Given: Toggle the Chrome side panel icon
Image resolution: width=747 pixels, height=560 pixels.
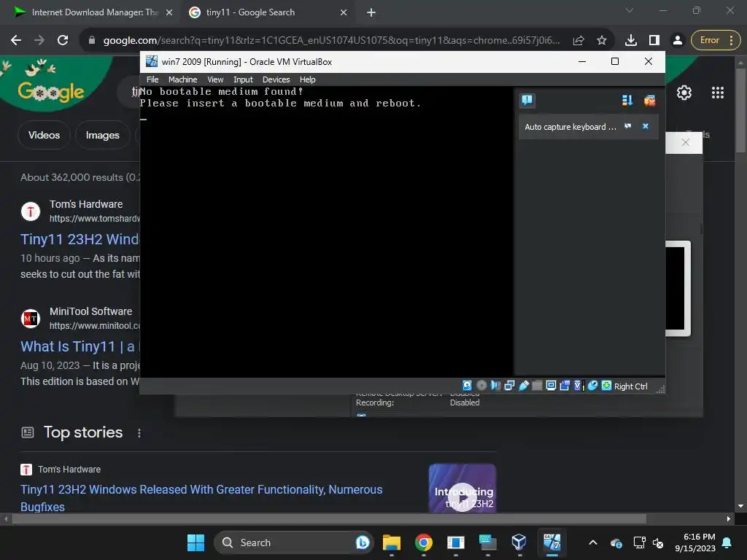Looking at the screenshot, I should 654,40.
